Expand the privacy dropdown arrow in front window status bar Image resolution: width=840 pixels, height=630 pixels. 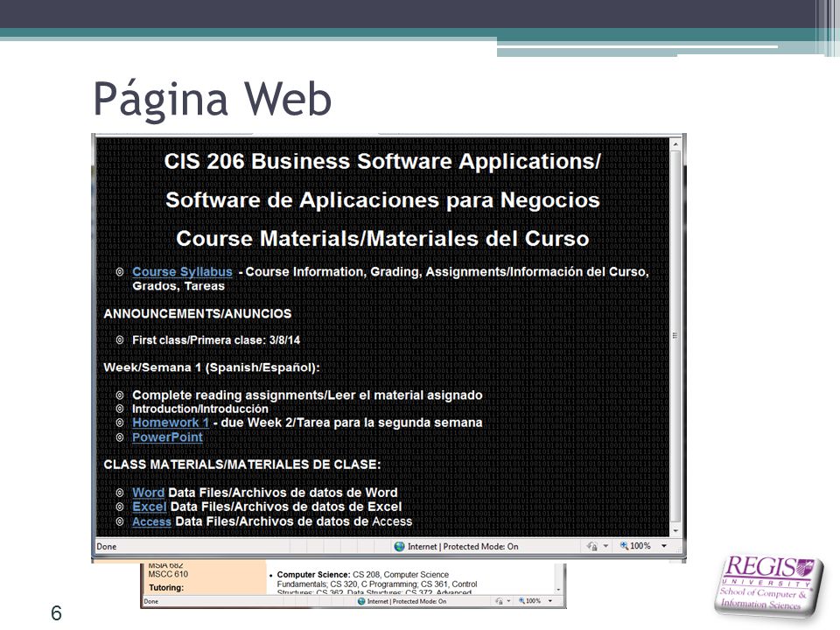(x=605, y=546)
